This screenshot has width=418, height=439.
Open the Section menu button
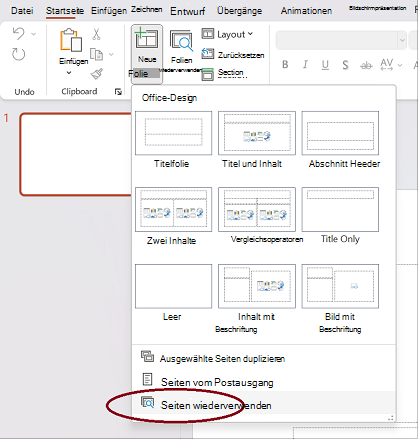[x=223, y=73]
